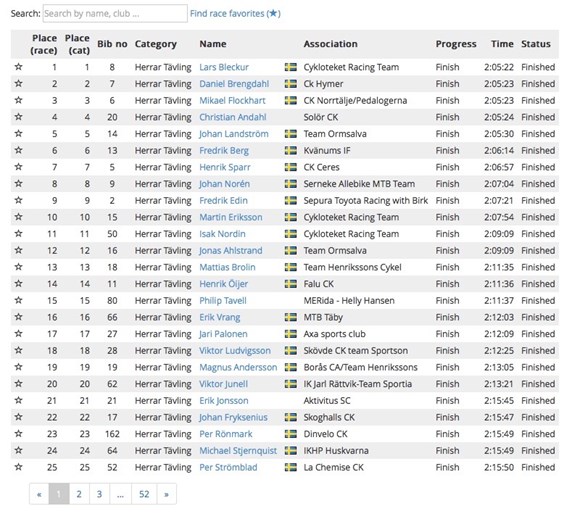This screenshot has width=580, height=514.
Task: Click star icon for Per Strömblad
Action: tap(18, 467)
